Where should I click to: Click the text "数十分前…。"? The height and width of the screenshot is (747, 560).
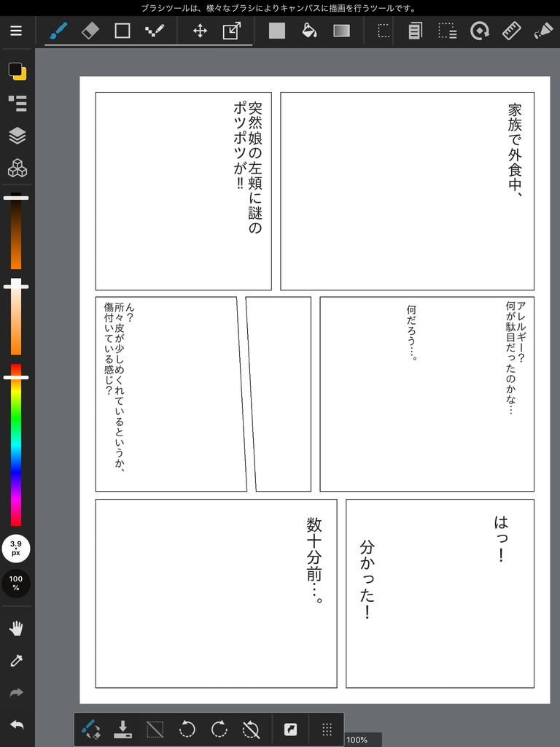pos(314,561)
